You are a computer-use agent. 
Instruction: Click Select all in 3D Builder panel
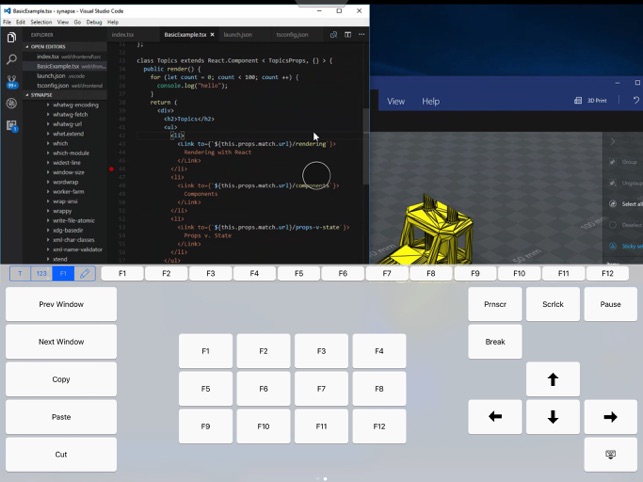point(626,204)
